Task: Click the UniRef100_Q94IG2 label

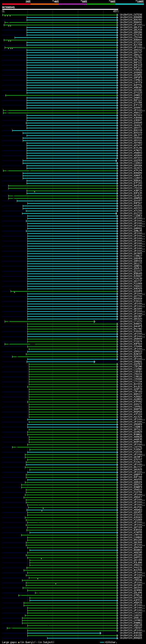Action: (x=131, y=50)
